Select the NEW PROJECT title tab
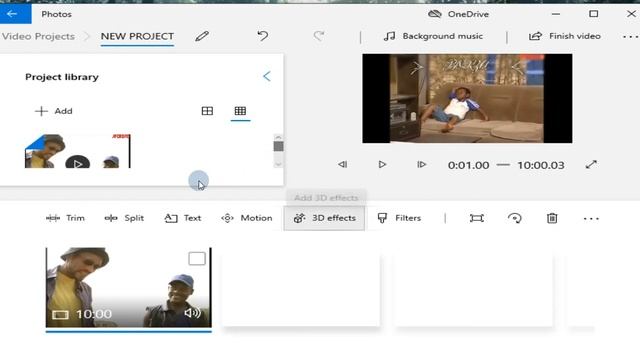 (x=137, y=36)
